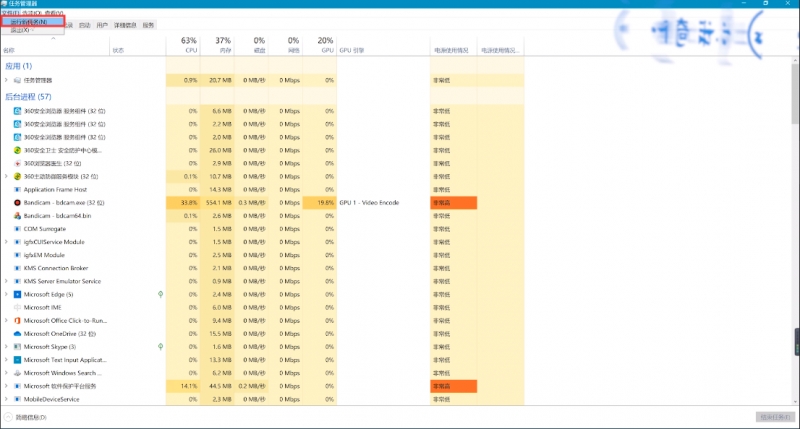The image size is (800, 429).
Task: Collapse to 简略信息(D) view
Action: coord(26,417)
